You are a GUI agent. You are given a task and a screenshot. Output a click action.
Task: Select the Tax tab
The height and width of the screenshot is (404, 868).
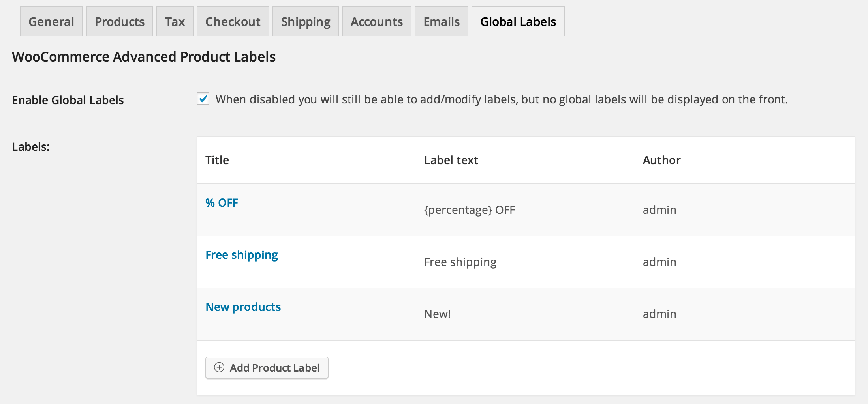175,21
